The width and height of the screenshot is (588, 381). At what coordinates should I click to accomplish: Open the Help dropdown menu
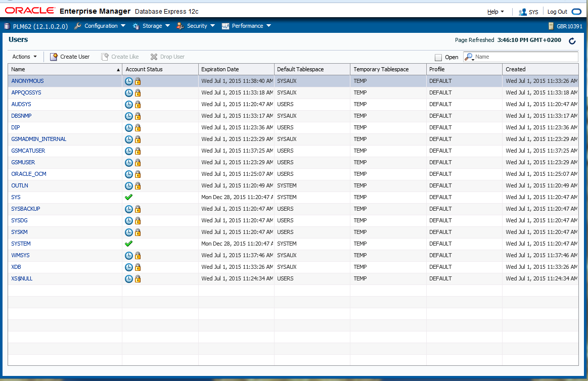click(496, 12)
